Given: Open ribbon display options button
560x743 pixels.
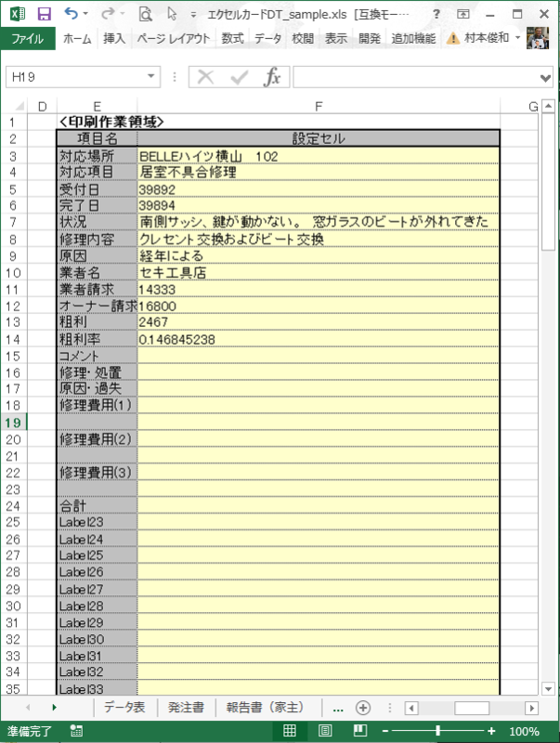Looking at the screenshot, I should point(462,14).
